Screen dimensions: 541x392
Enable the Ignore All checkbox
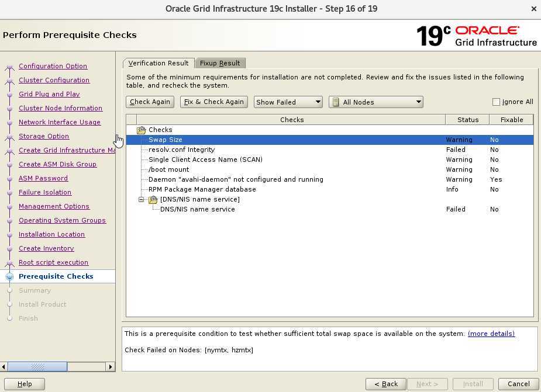[496, 102]
